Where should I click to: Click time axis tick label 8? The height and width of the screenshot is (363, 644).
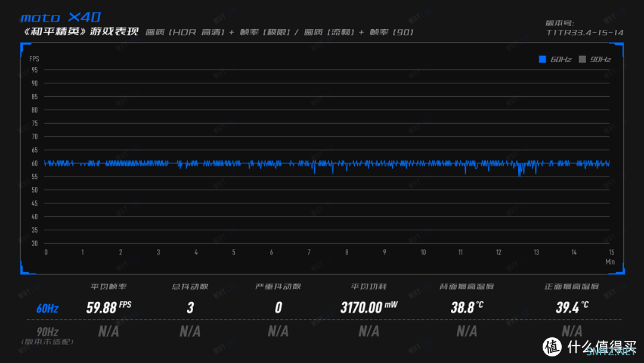coord(346,253)
